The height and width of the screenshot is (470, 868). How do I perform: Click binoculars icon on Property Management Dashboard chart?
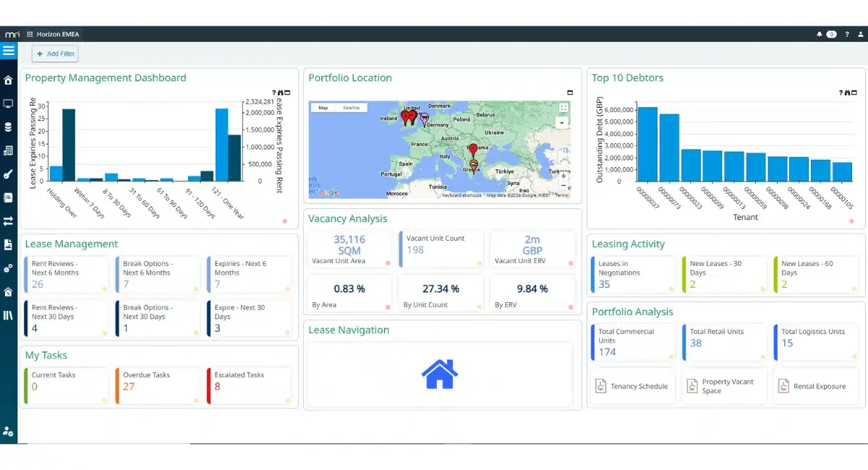click(x=281, y=93)
